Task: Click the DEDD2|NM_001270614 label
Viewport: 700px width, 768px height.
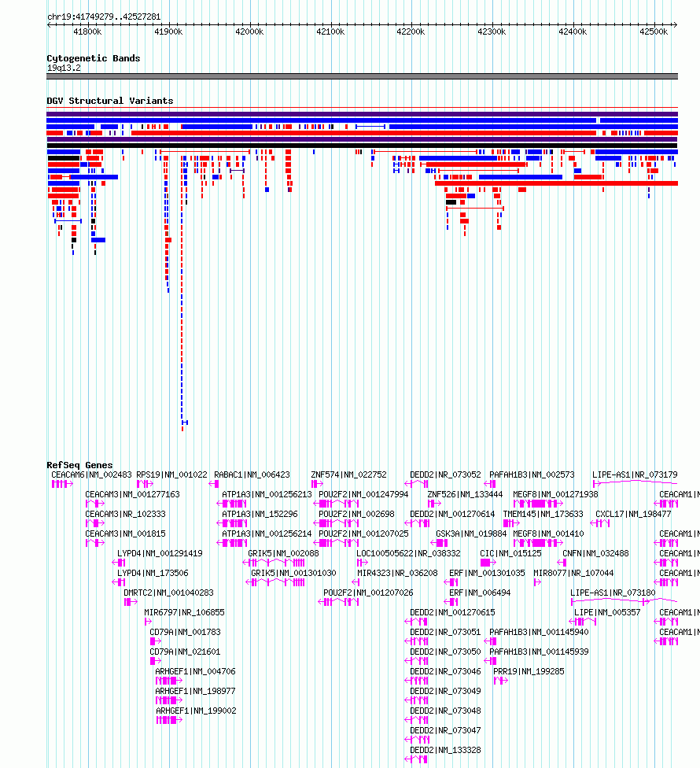Action: tap(453, 514)
